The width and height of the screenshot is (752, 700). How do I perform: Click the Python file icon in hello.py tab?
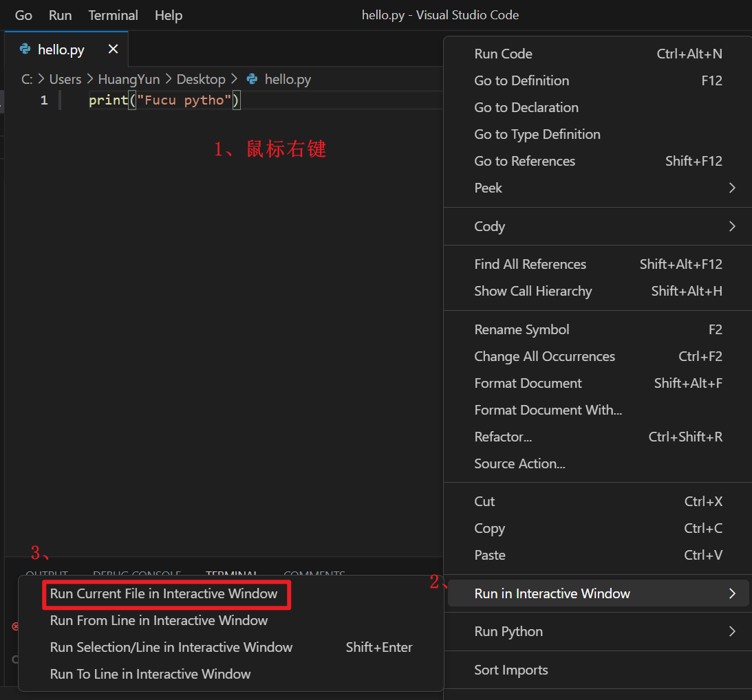25,49
